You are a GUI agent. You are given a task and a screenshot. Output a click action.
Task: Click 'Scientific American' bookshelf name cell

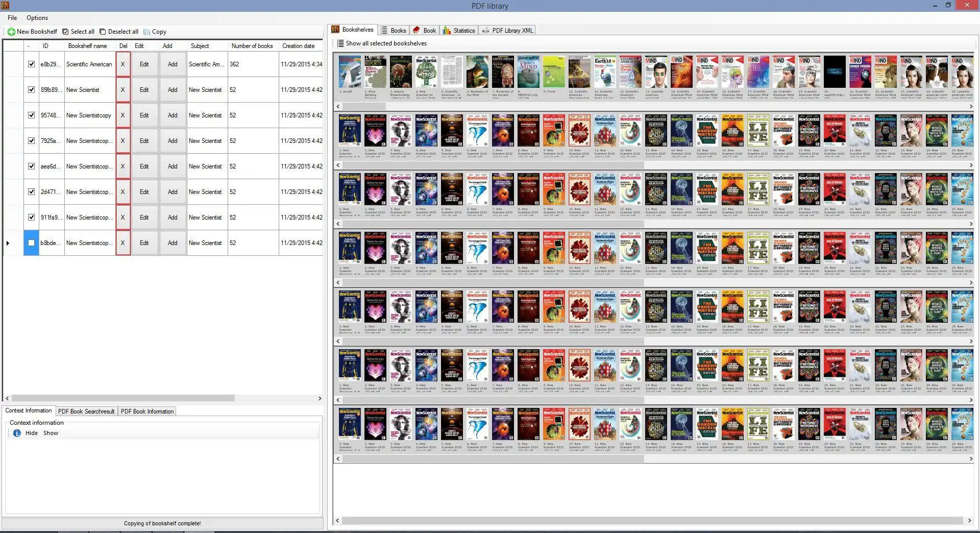pos(89,64)
